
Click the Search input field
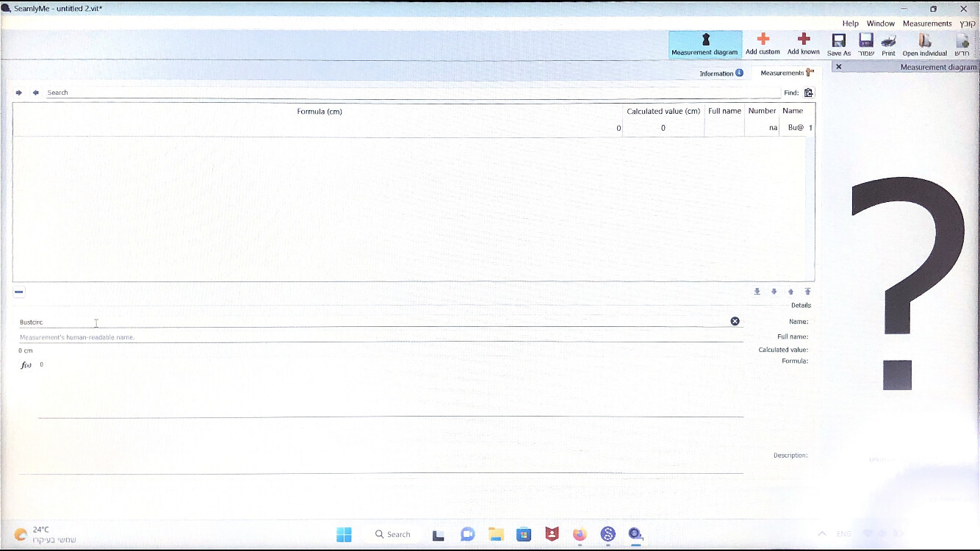click(x=411, y=93)
